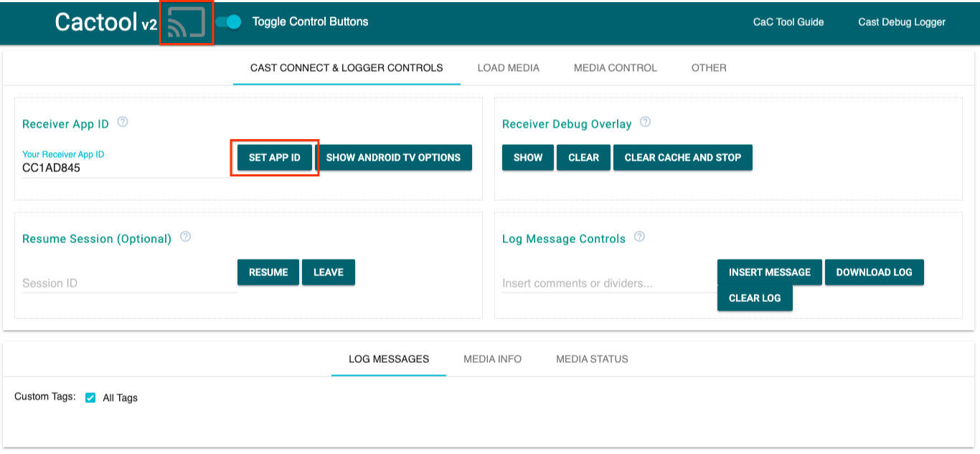The height and width of the screenshot is (454, 980).
Task: Click the Resume Session help icon
Action: (x=185, y=236)
